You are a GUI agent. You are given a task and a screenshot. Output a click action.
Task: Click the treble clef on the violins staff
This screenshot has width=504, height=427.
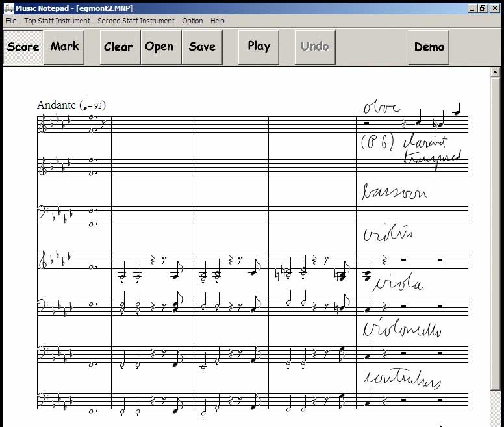43,261
